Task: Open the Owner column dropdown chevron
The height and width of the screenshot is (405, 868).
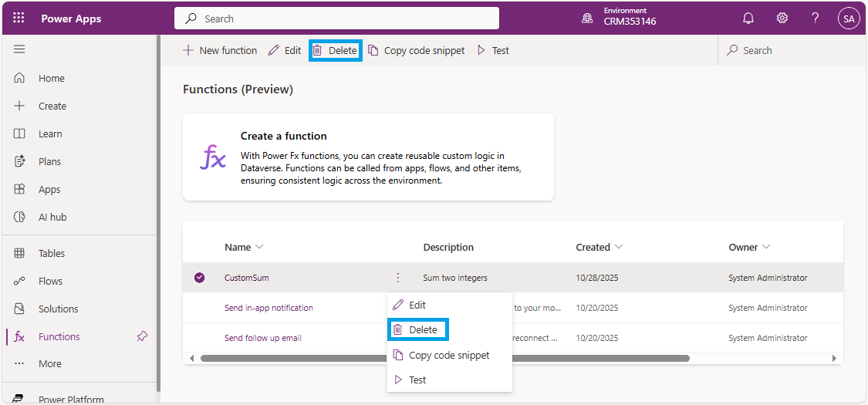Action: tap(766, 247)
